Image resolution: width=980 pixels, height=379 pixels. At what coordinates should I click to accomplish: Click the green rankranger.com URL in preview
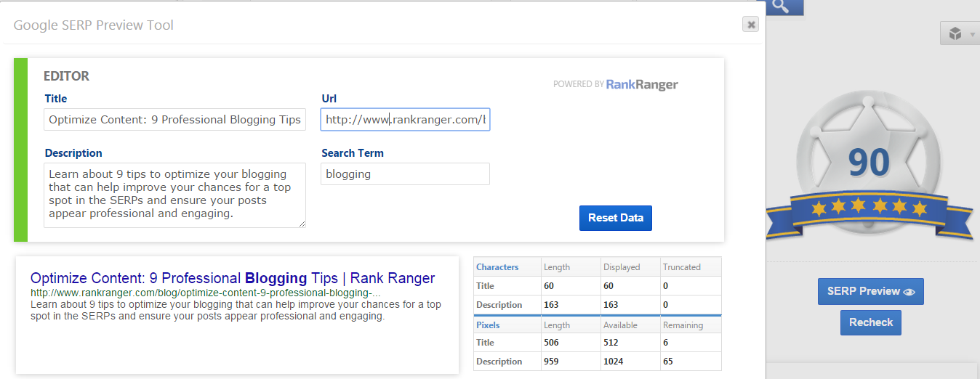click(x=205, y=293)
